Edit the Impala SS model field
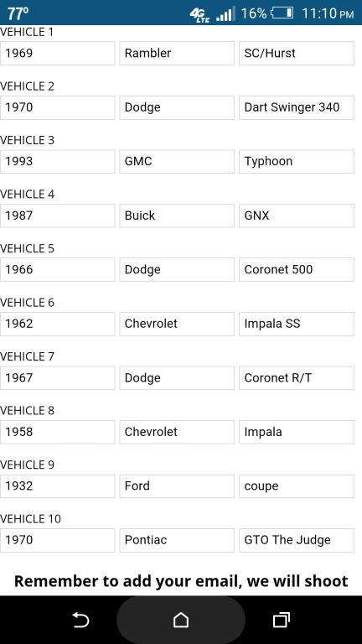The width and height of the screenshot is (362, 644). 297,324
